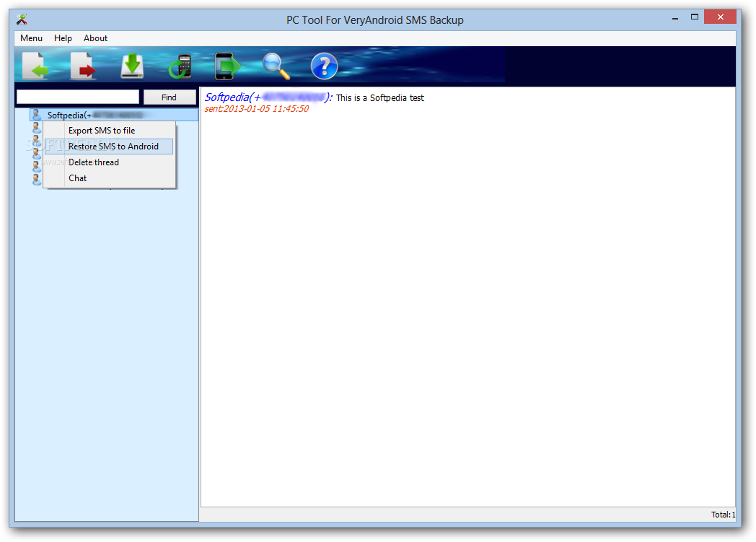Close the VeryAndroid SMS Backup window
Viewport: 756px width, 542px height.
point(721,17)
